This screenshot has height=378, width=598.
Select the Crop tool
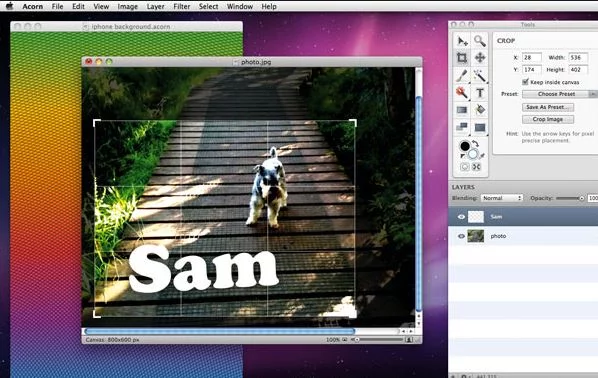pyautogui.click(x=462, y=58)
